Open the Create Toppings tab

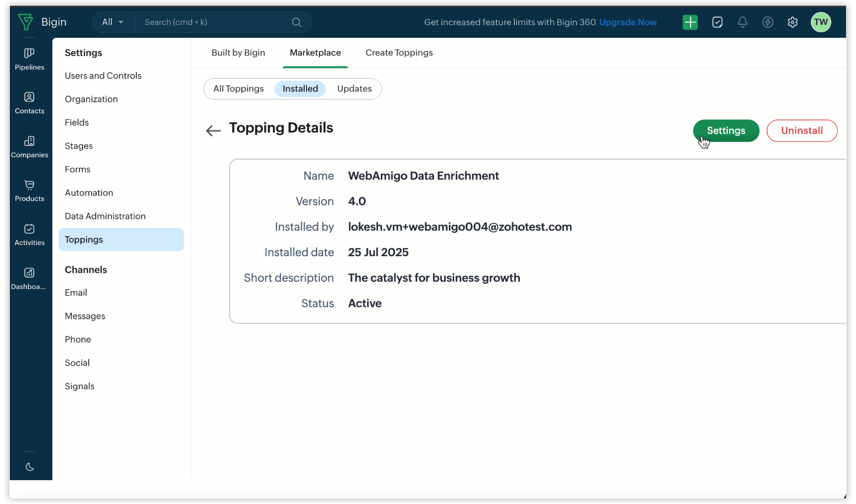click(x=399, y=53)
